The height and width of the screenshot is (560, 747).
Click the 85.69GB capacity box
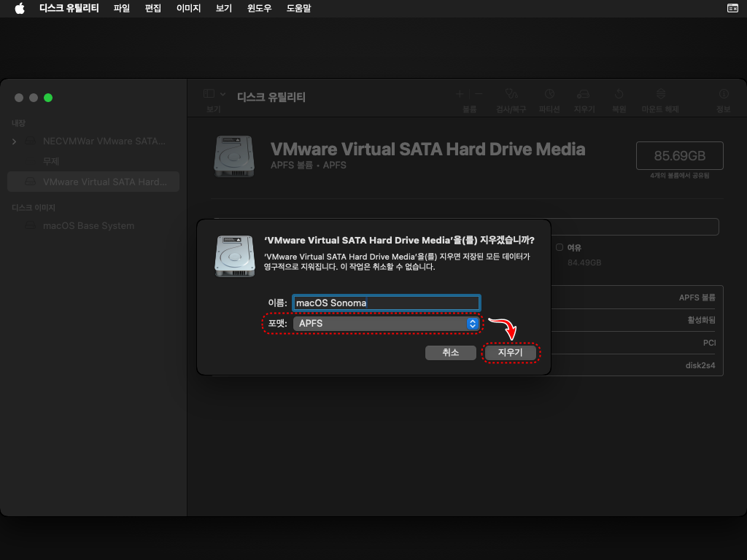(x=680, y=156)
